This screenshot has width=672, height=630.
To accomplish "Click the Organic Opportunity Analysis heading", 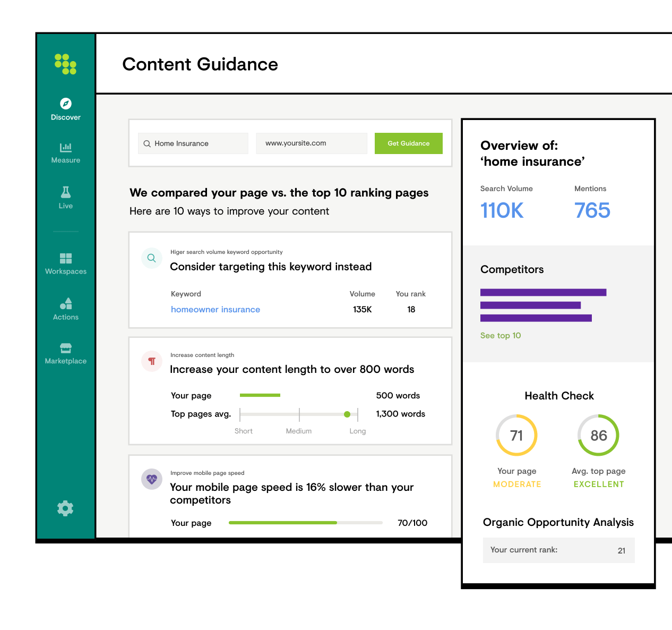I will coord(558,522).
